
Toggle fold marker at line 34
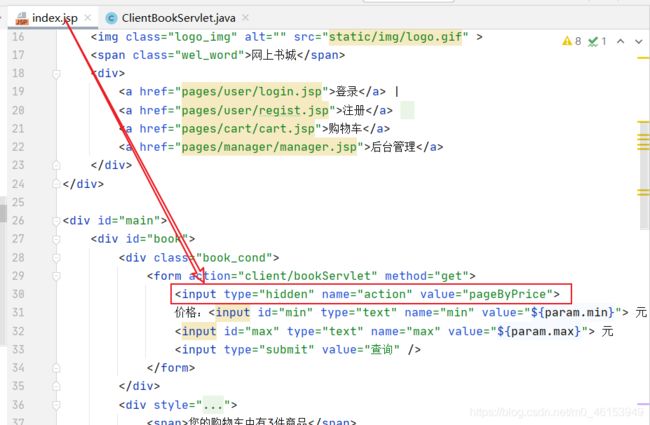pos(56,368)
